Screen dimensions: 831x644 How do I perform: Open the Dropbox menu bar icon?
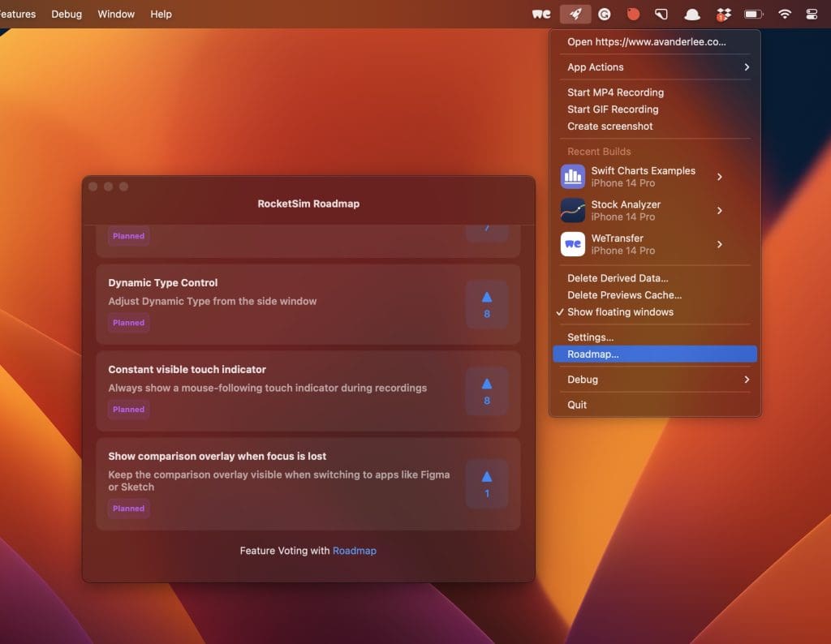723,15
